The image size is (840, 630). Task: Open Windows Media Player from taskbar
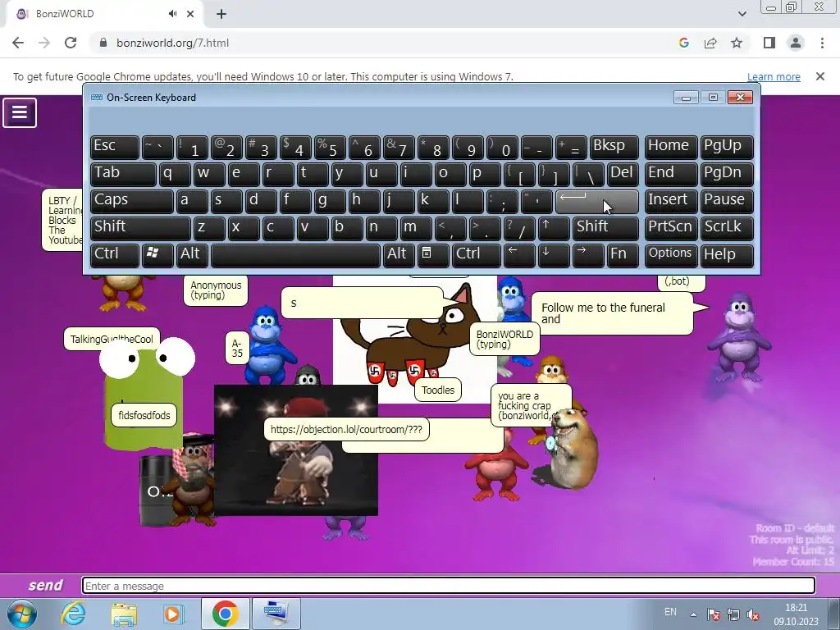[172, 614]
